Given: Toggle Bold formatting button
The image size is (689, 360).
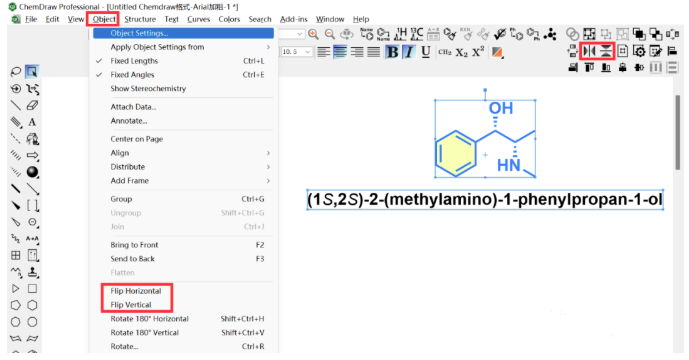Looking at the screenshot, I should [x=392, y=52].
